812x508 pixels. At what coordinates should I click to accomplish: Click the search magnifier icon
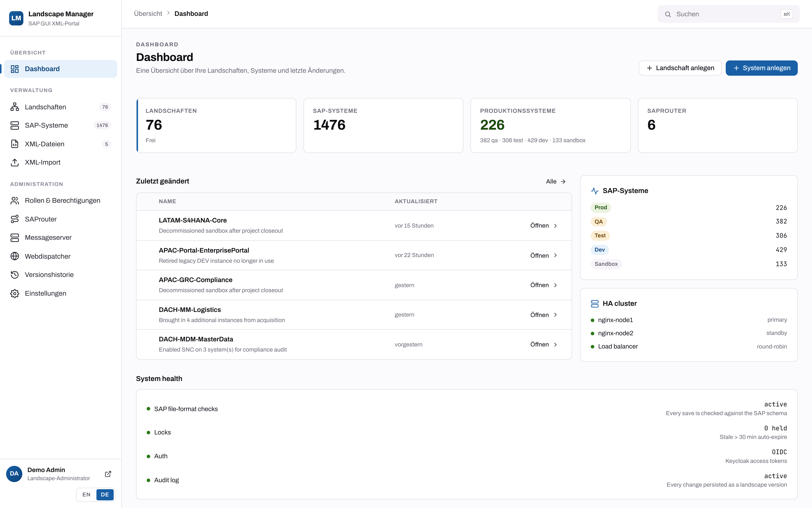(668, 14)
